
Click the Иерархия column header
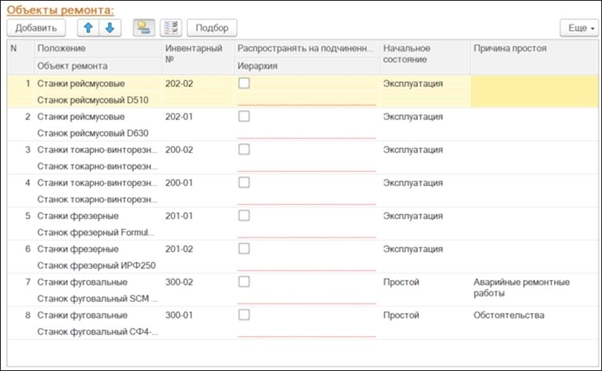click(x=307, y=66)
